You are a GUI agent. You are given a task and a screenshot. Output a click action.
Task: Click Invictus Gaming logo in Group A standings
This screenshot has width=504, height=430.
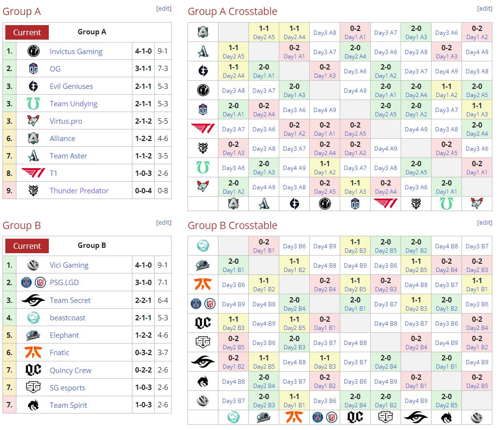33,51
